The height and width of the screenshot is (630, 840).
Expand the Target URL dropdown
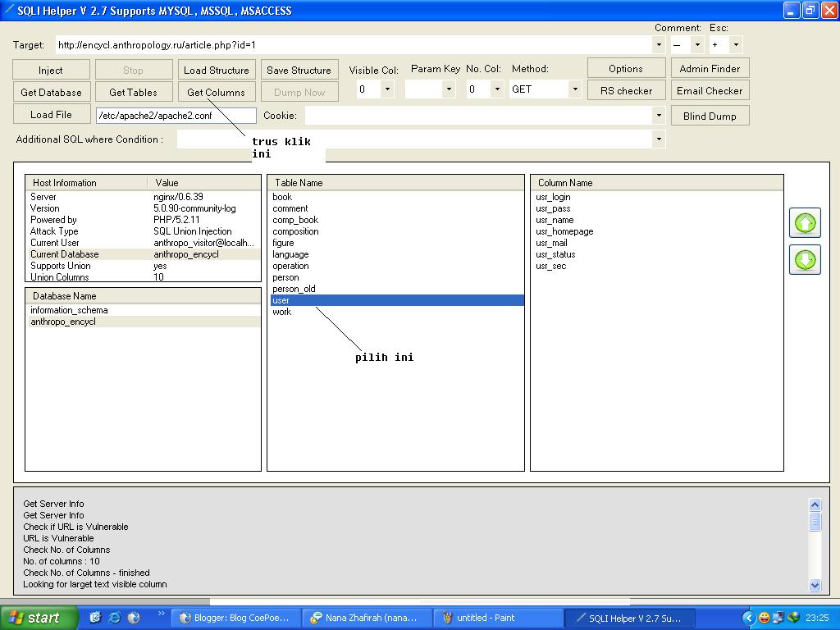coord(659,44)
